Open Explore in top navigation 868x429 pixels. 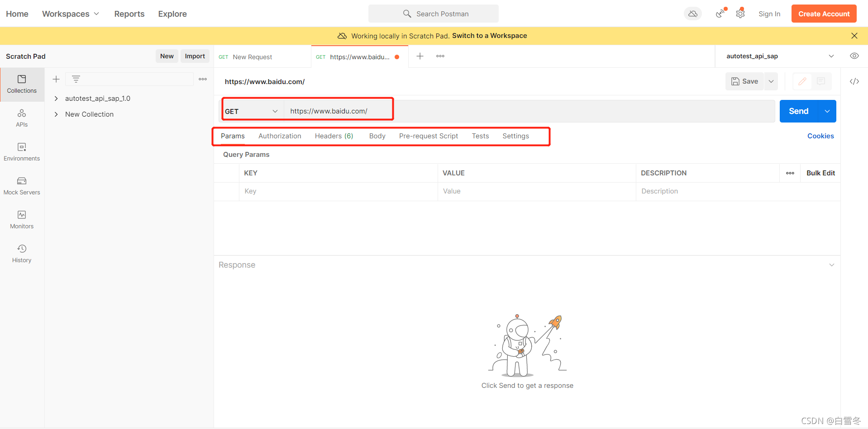172,14
